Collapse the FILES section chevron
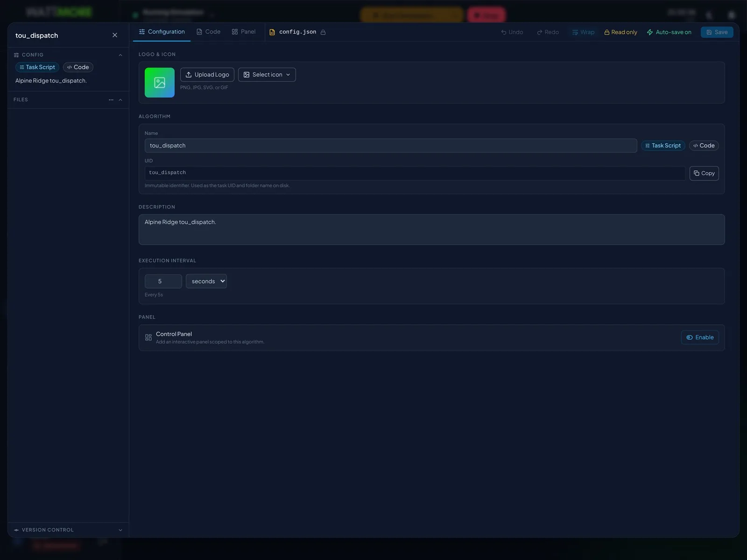 pyautogui.click(x=120, y=100)
